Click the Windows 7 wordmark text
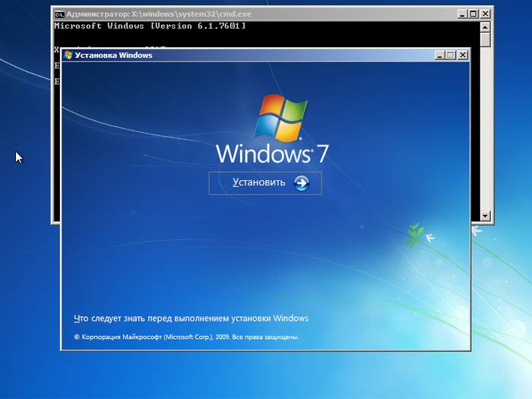The height and width of the screenshot is (399, 532). coord(272,154)
